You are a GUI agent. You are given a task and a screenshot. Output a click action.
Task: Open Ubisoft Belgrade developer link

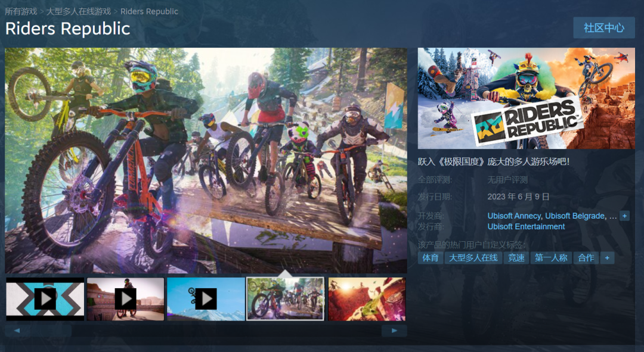pyautogui.click(x=575, y=216)
